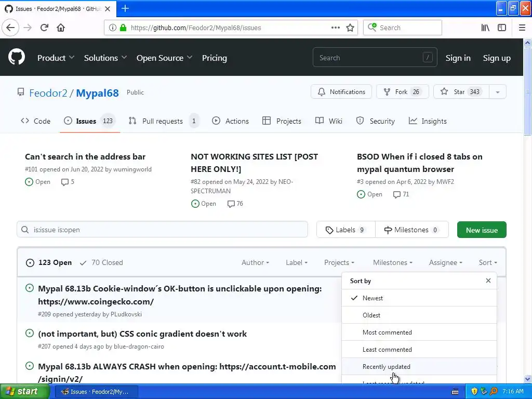532x399 pixels.
Task: Focus the GitHub header Search field
Action: [x=375, y=58]
